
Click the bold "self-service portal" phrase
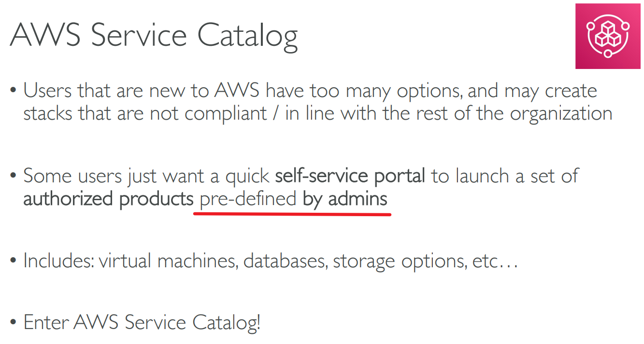[x=350, y=176]
